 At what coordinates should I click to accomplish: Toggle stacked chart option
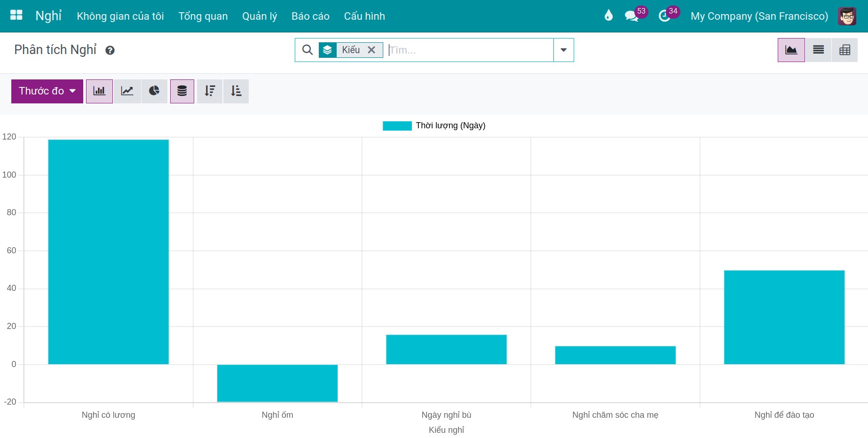coord(182,91)
